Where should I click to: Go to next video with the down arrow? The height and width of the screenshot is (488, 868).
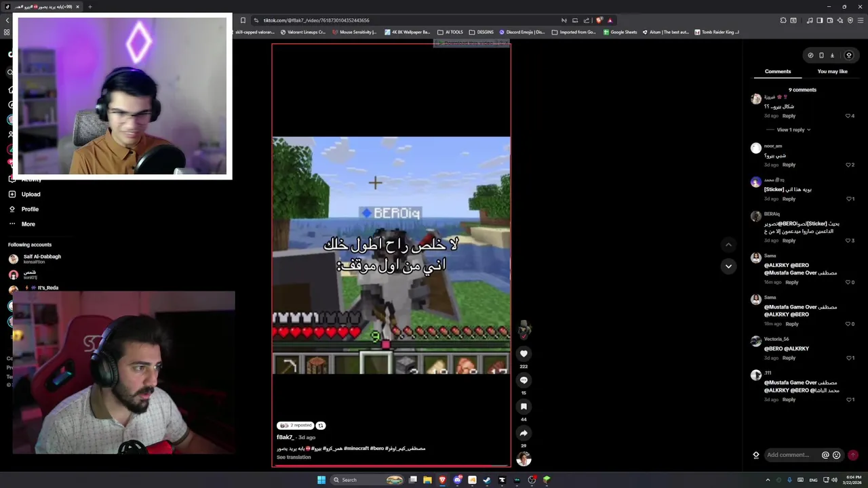point(728,266)
